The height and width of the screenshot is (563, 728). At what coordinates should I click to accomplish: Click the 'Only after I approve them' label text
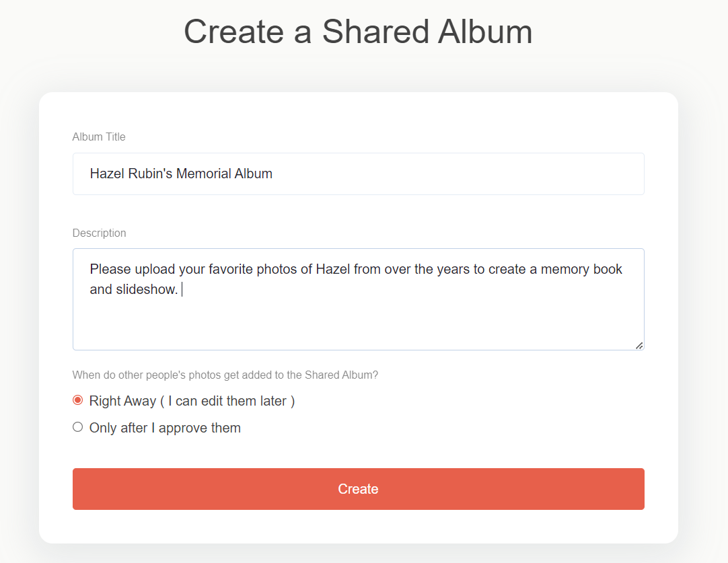(x=165, y=428)
